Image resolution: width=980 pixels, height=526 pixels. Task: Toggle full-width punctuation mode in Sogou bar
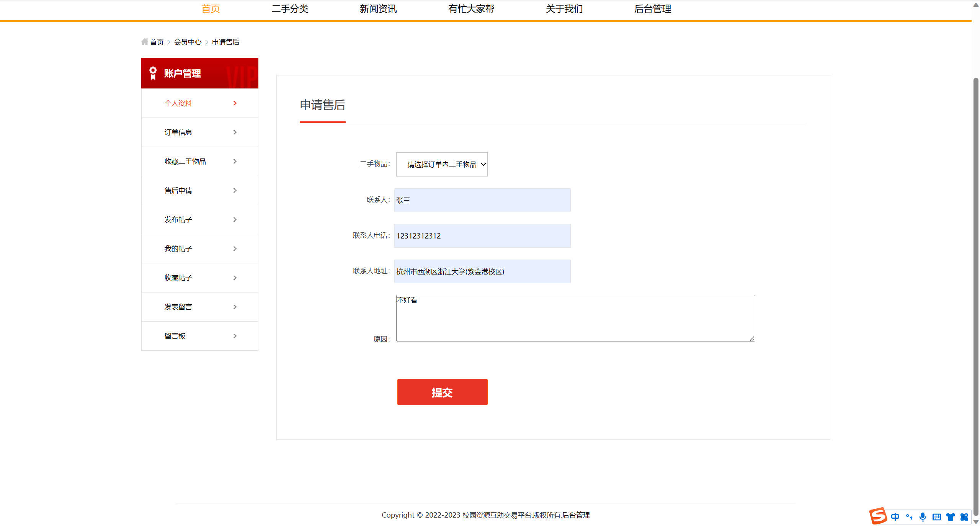point(909,516)
